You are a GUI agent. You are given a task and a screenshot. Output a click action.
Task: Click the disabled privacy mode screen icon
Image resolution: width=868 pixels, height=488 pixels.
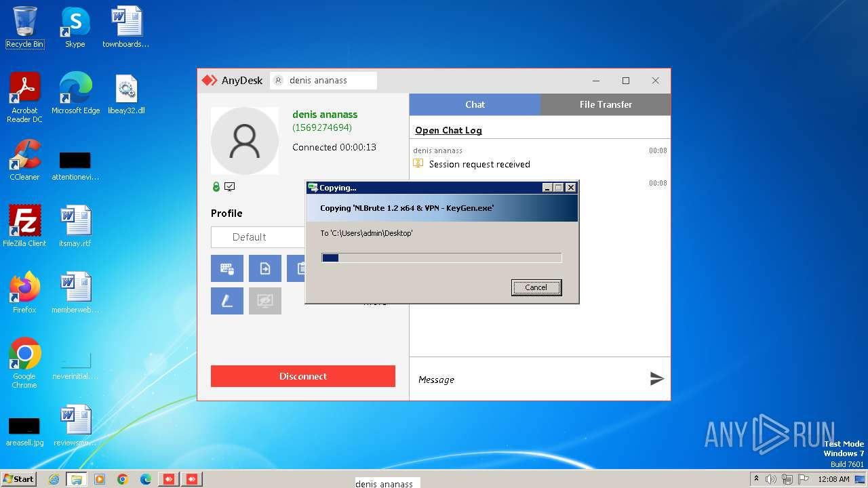(x=265, y=301)
